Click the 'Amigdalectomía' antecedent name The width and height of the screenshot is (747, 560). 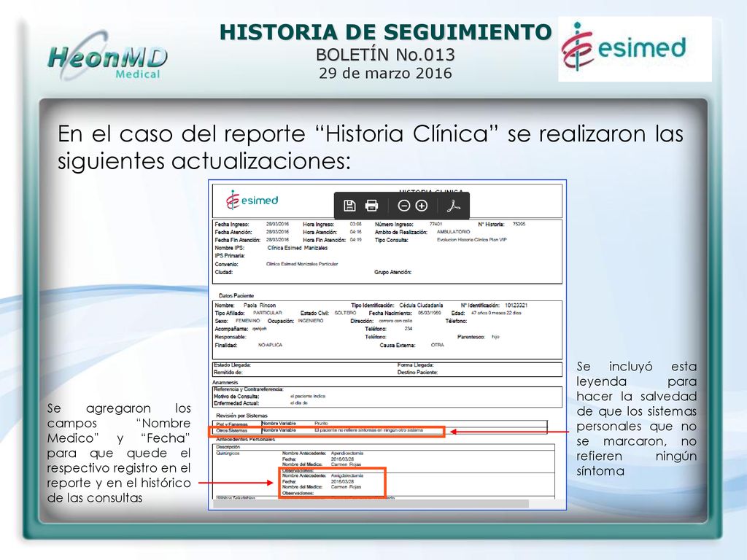347,475
